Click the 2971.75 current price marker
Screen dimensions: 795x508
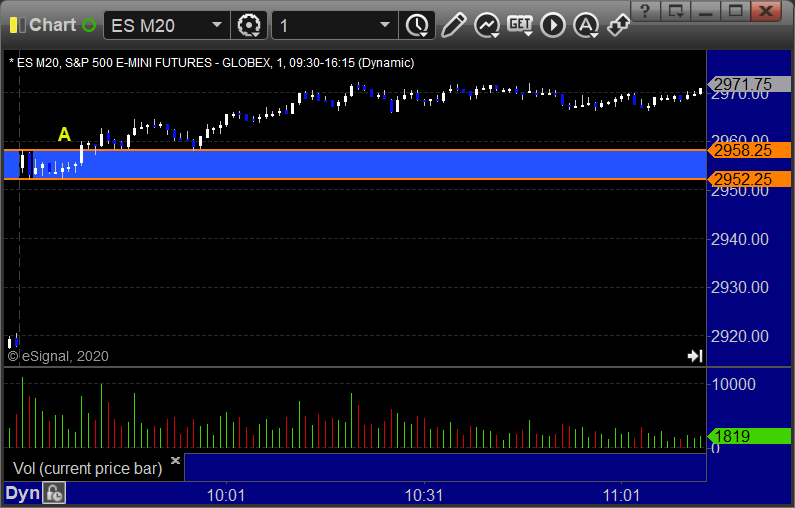(748, 84)
